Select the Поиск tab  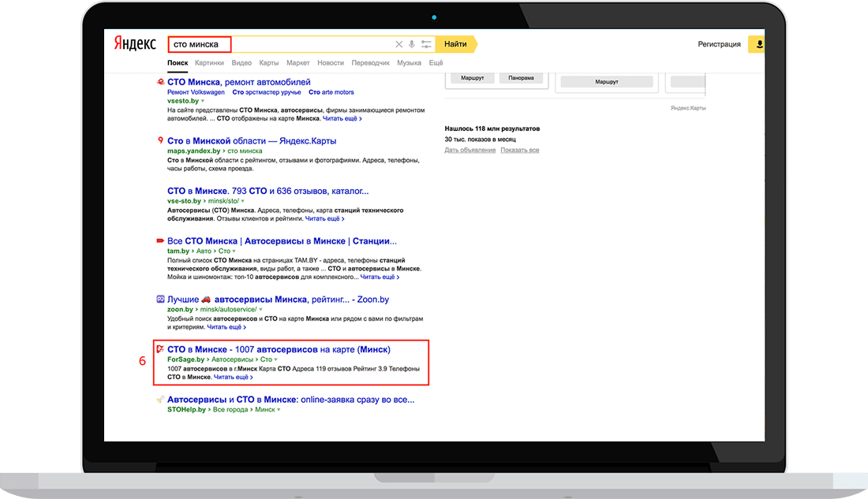[x=178, y=63]
